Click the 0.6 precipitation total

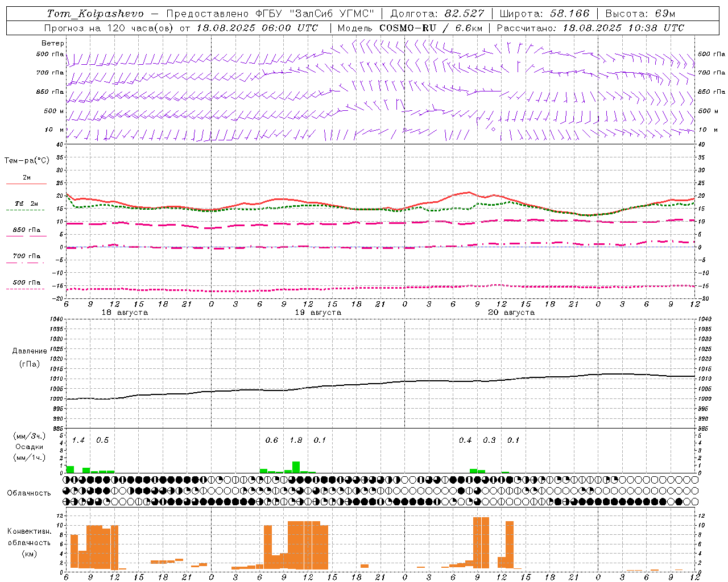coord(272,440)
